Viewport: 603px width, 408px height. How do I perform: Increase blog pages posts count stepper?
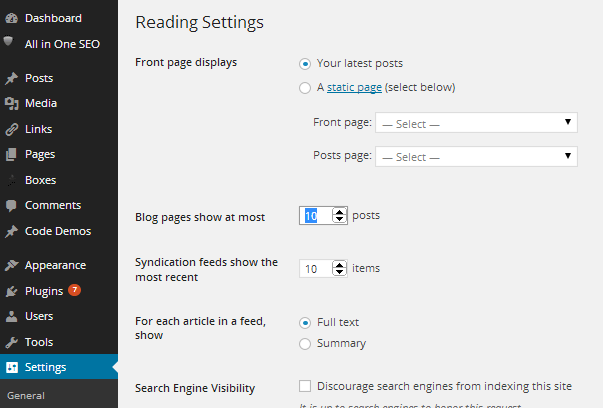tap(340, 211)
